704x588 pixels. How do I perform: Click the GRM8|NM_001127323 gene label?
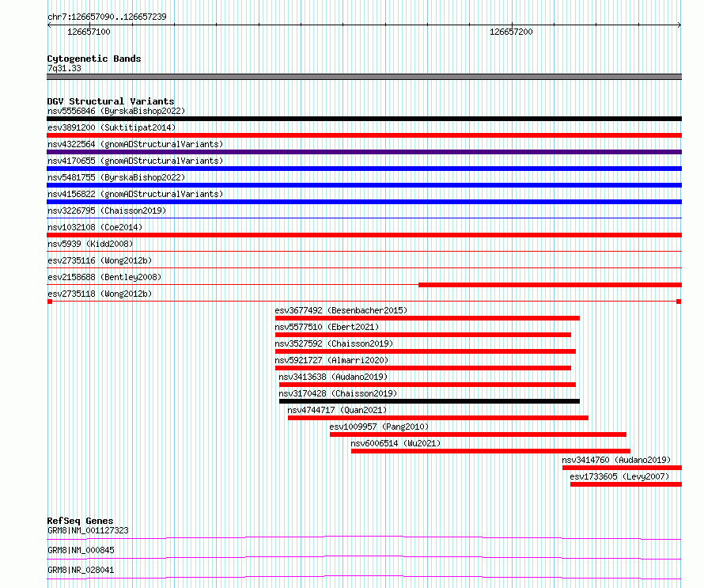[88, 530]
